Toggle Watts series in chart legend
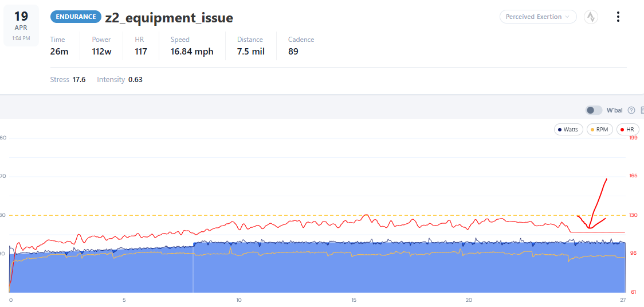The width and height of the screenshot is (644, 307). tap(568, 130)
